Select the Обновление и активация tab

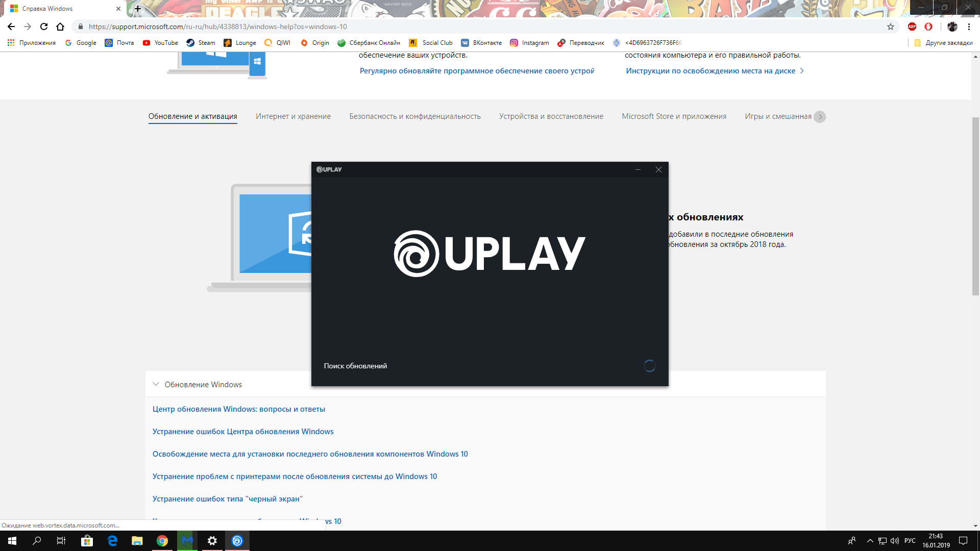[x=192, y=116]
